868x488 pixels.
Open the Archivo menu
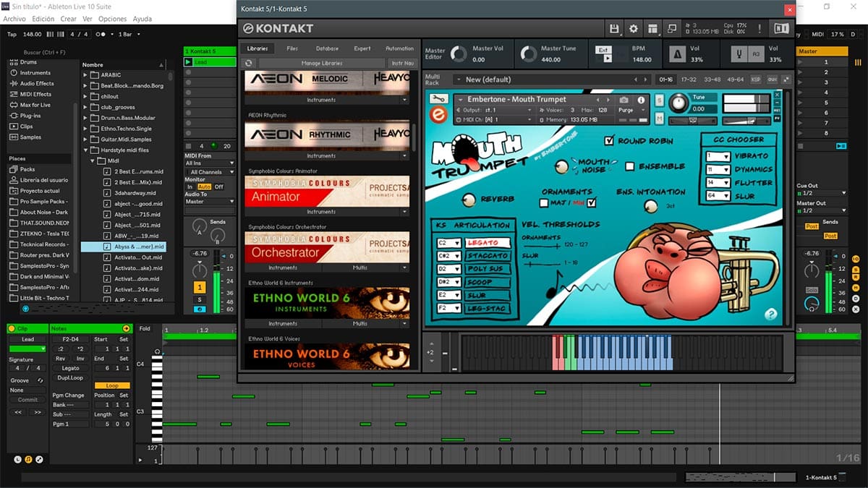tap(14, 19)
